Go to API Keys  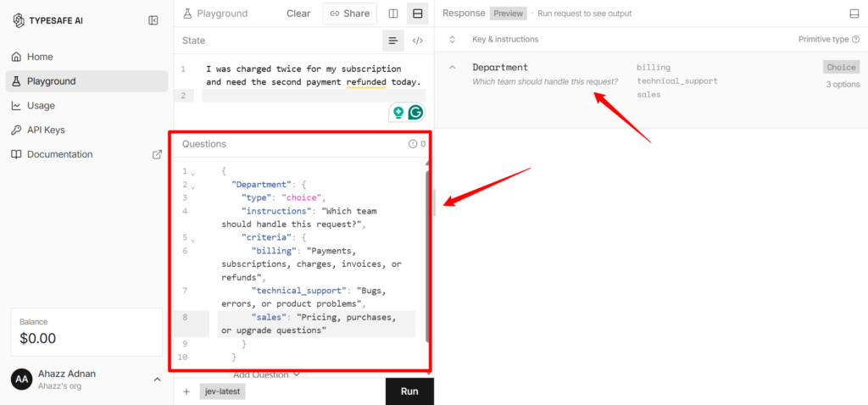pyautogui.click(x=87, y=130)
